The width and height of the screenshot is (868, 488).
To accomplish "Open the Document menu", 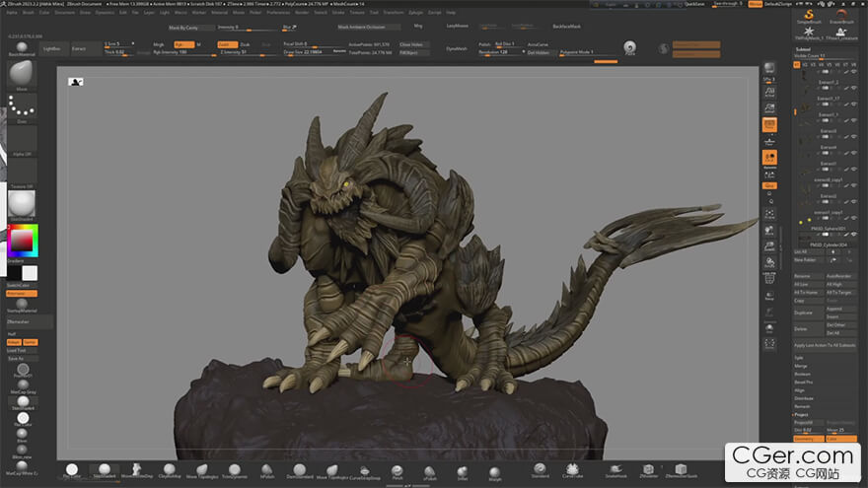I will click(65, 12).
